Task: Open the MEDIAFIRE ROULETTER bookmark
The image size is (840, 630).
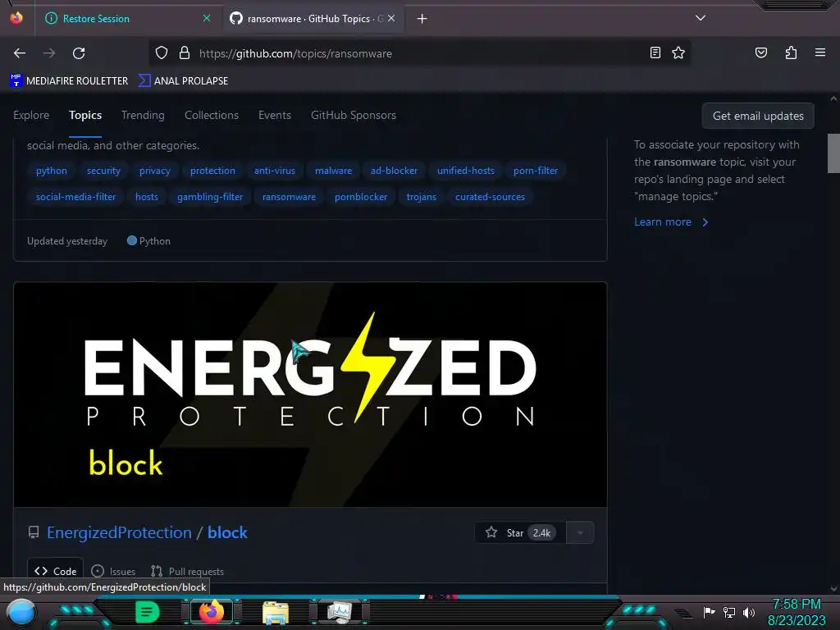Action: 69,81
